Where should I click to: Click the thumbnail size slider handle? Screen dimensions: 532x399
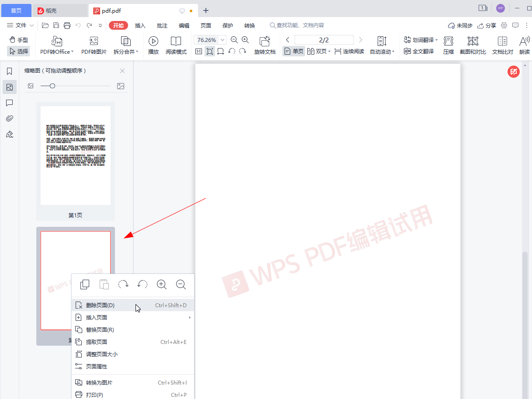pos(52,86)
